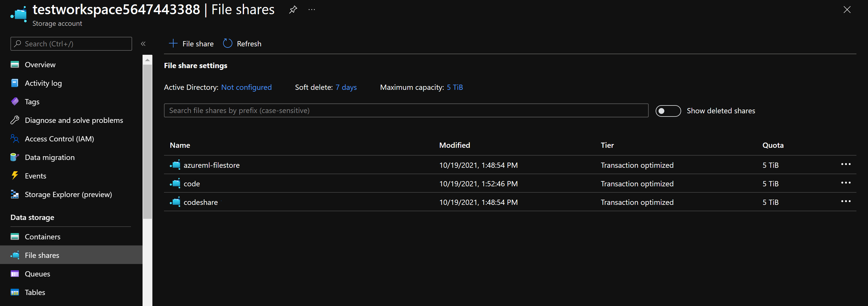Click the Tags icon in the sidebar
Screen dimensions: 868x306
tap(15, 102)
